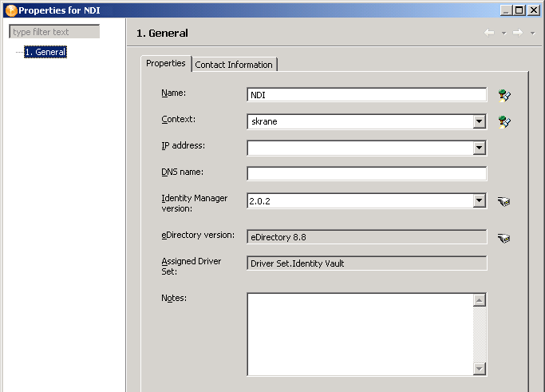
Task: Click the forward navigation arrow
Action: [x=518, y=33]
